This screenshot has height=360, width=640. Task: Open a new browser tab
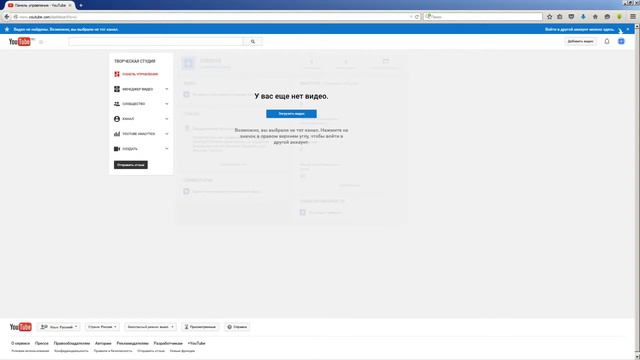point(81,5)
